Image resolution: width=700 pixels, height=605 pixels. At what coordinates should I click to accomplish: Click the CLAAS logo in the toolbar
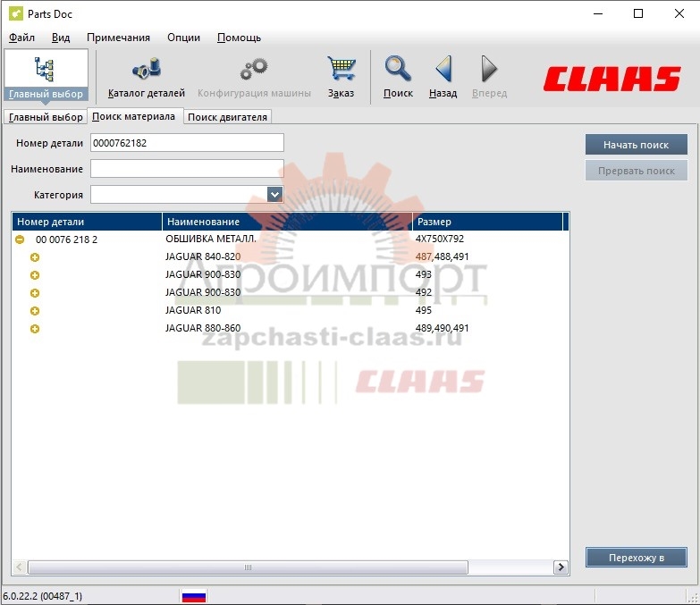(x=611, y=79)
